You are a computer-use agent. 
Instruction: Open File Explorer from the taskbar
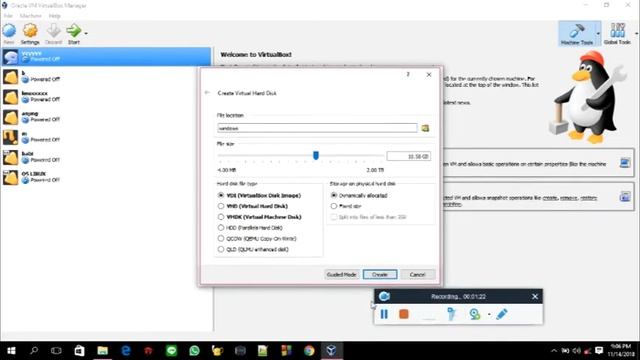click(102, 351)
